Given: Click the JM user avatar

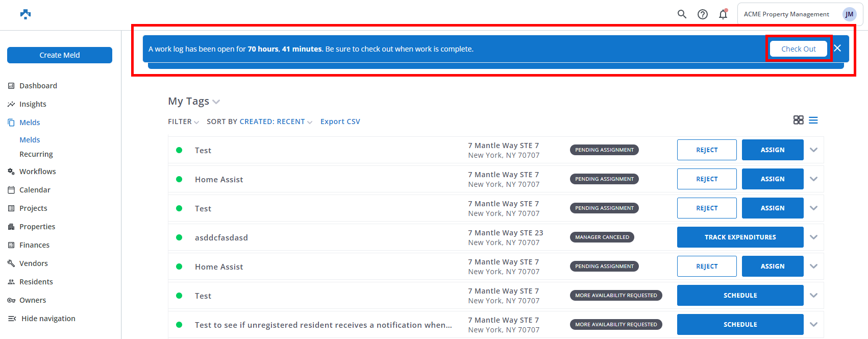Looking at the screenshot, I should click(849, 14).
